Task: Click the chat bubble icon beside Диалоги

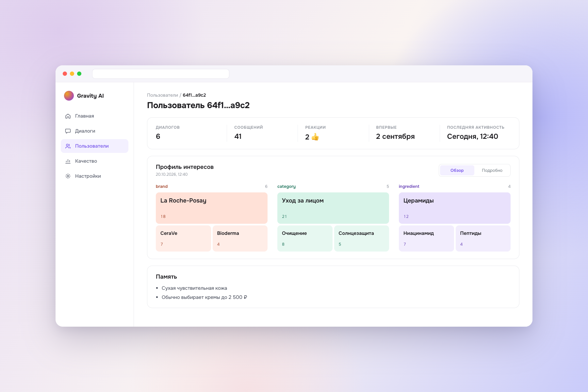Action: point(68,131)
